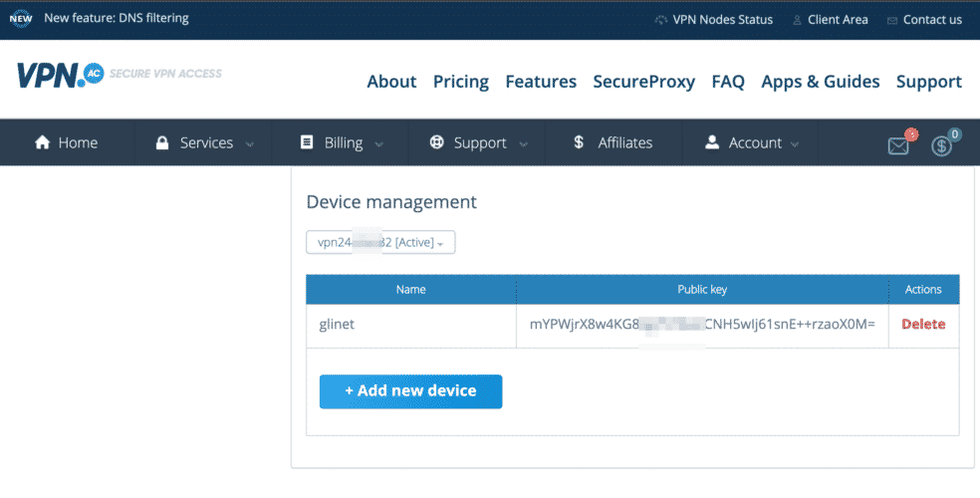Expand the Support nav menu chevron
This screenshot has height=498, width=980.
pyautogui.click(x=523, y=144)
